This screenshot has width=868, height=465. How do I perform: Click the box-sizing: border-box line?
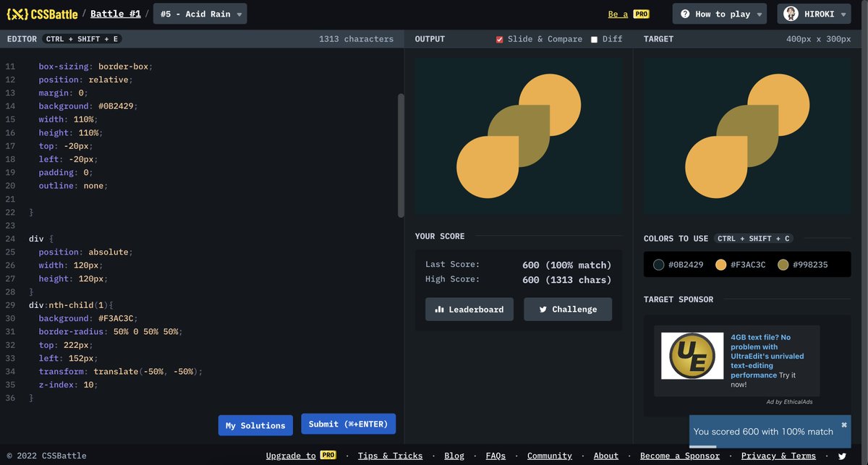point(95,66)
